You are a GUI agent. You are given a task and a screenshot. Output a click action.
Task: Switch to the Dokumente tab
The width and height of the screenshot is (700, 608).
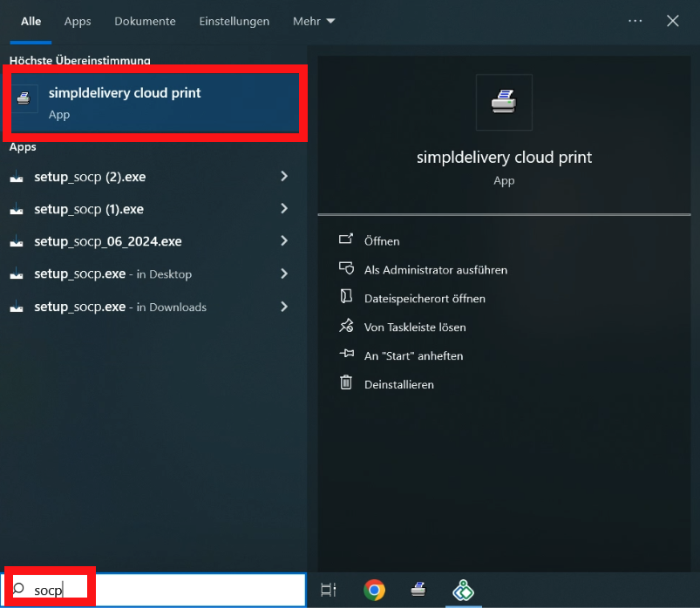[145, 21]
